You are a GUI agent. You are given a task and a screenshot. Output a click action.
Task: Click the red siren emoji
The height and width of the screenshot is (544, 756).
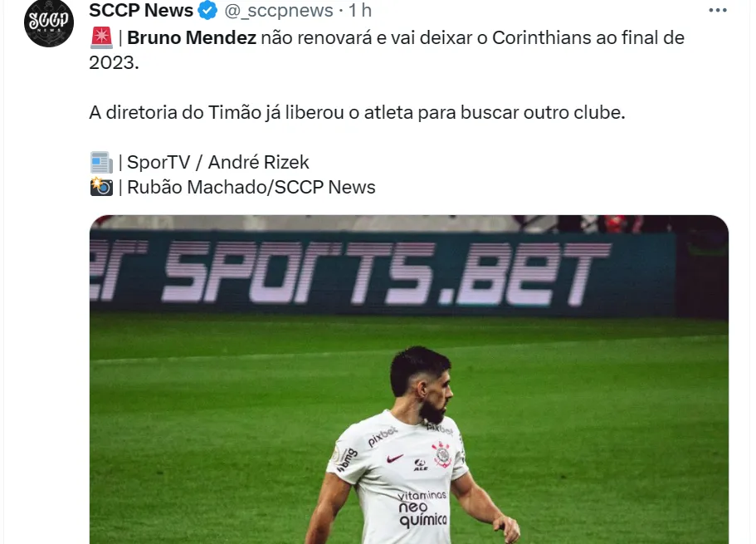(101, 37)
